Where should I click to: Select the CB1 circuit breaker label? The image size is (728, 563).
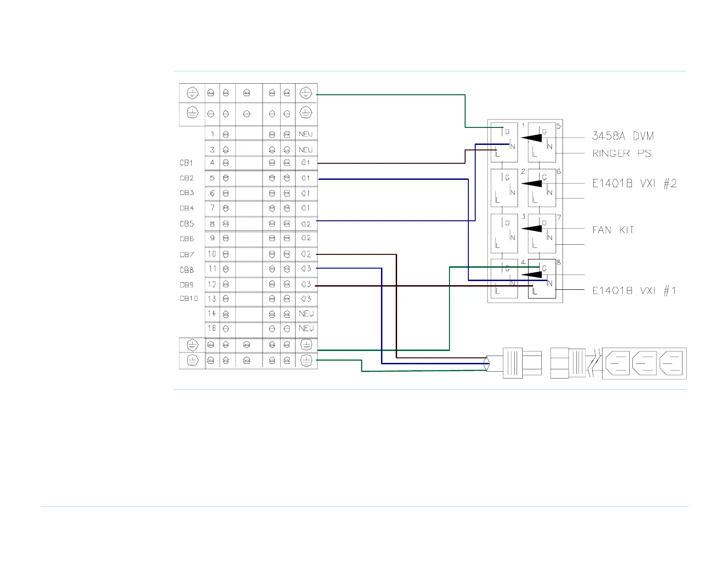coord(186,163)
